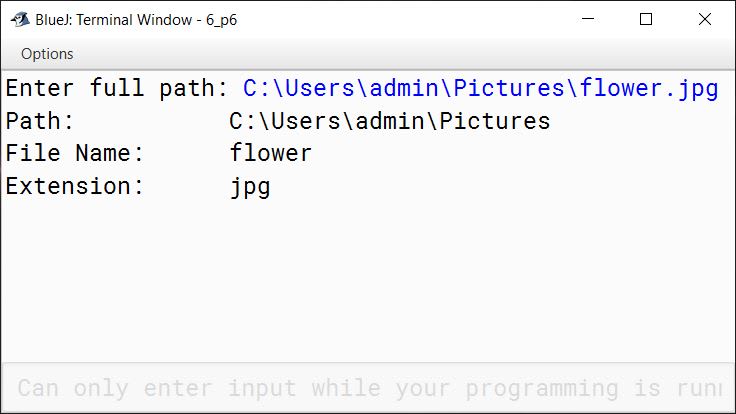Click the 'Extension:' output label

point(75,186)
